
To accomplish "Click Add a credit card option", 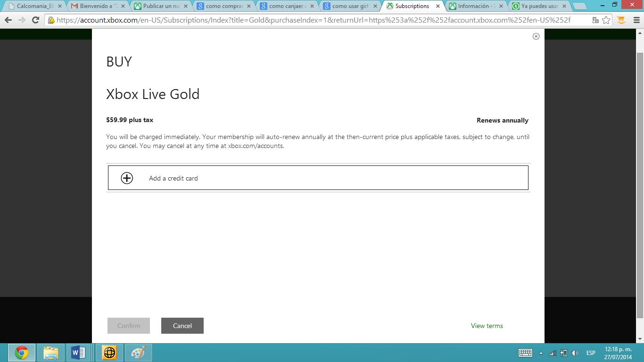I will pyautogui.click(x=318, y=178).
